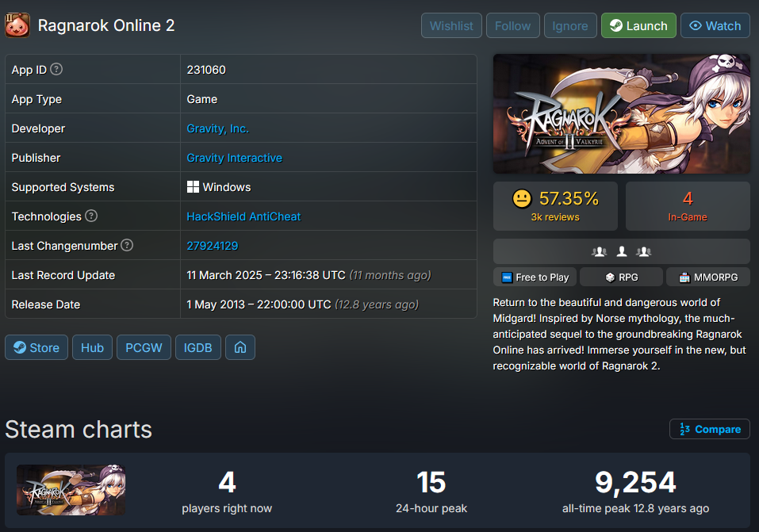Open publisher Gravity Interactive link
The image size is (759, 532).
point(234,158)
